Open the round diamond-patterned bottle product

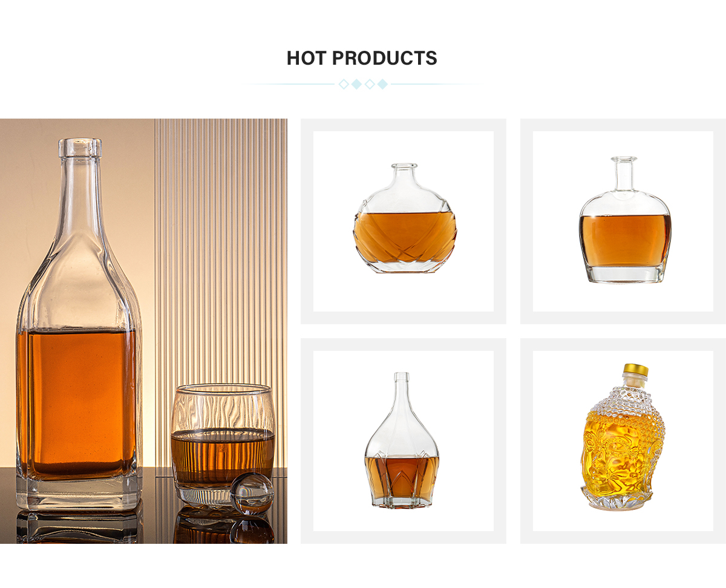pos(404,219)
